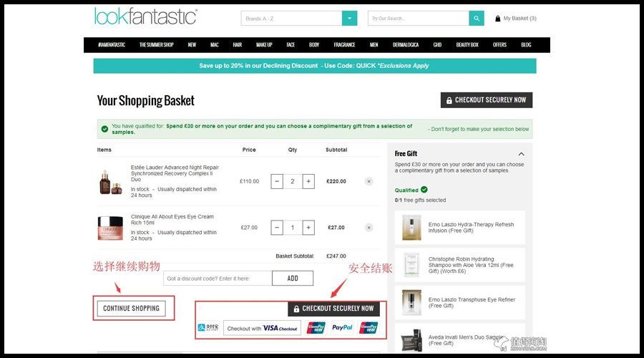Go to the Offers menu
The image size is (644, 358).
coord(499,45)
